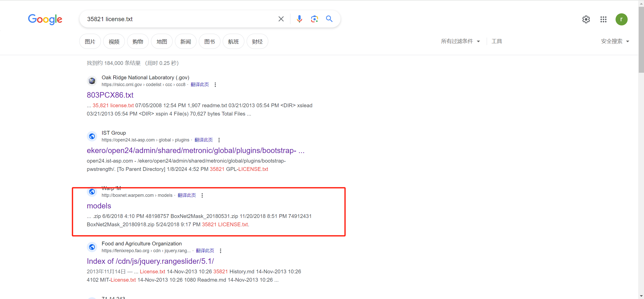Image resolution: width=644 pixels, height=299 pixels.
Task: Click the page vertical scrollbar thumb
Action: click(641, 40)
